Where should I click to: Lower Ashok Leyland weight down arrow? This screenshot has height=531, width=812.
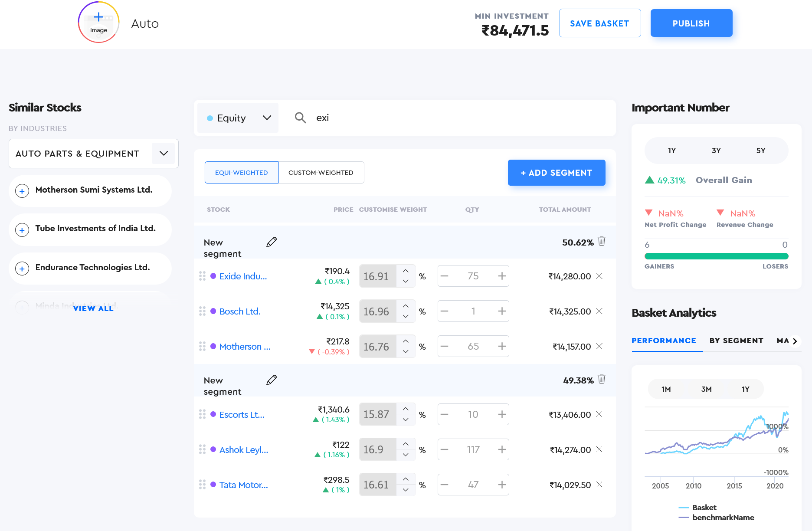pos(406,455)
